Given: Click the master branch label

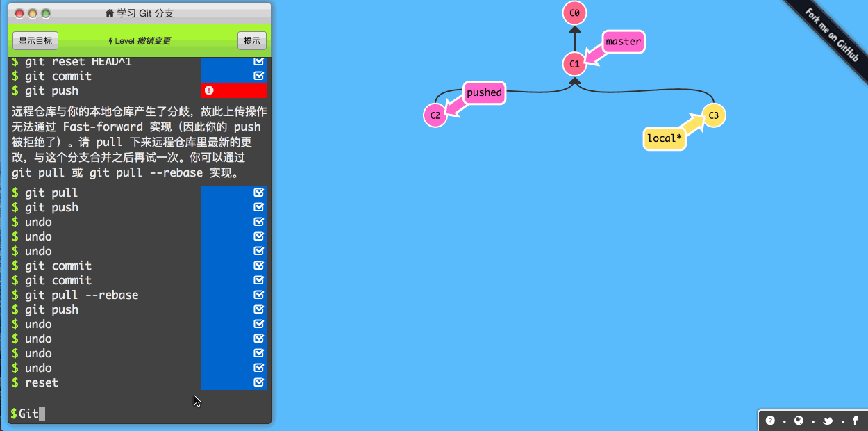Looking at the screenshot, I should pyautogui.click(x=623, y=42).
